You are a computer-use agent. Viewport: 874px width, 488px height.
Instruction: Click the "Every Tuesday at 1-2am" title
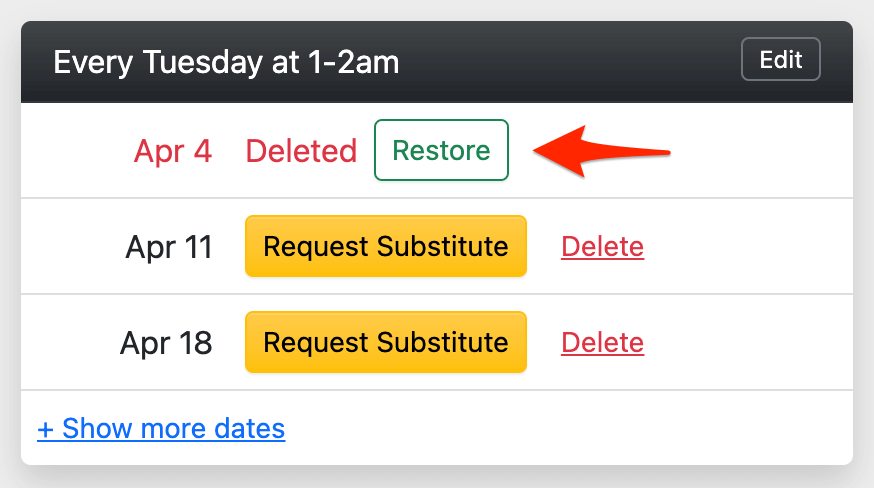pos(226,62)
